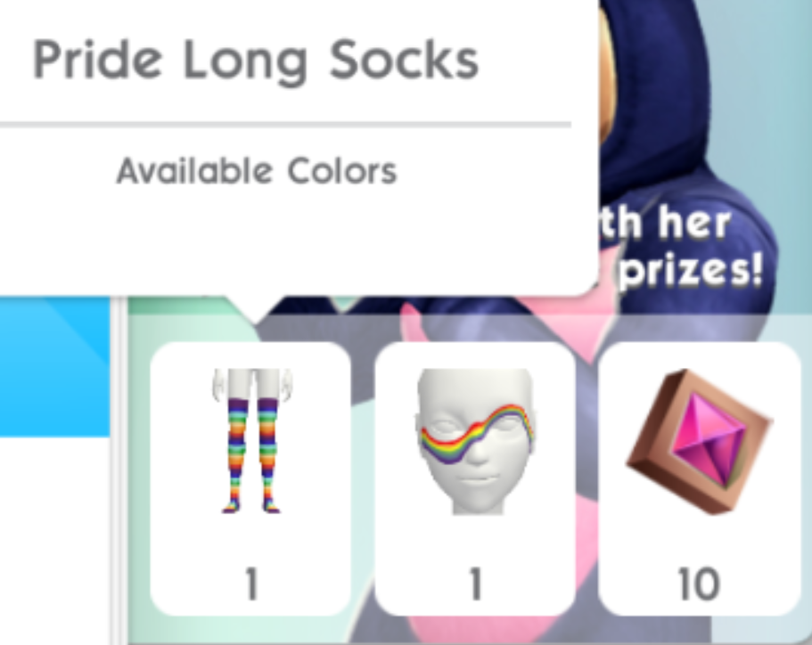Viewport: 812px width, 645px height.
Task: Click the Available Colors label
Action: (x=257, y=171)
